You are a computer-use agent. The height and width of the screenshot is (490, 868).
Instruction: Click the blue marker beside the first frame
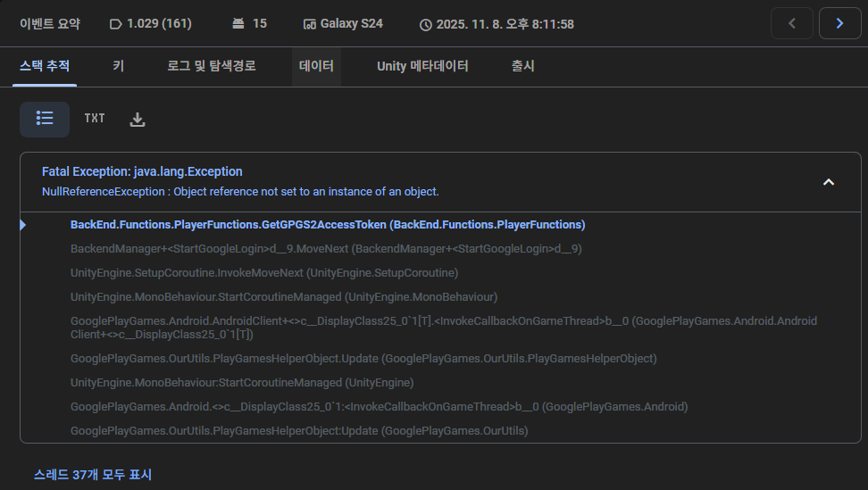tap(23, 225)
